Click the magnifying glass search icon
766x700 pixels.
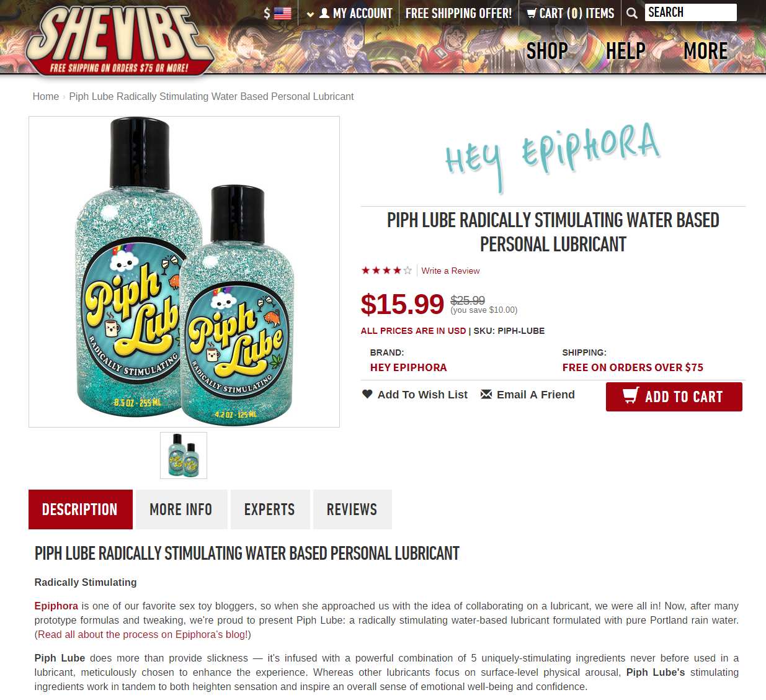tap(632, 13)
